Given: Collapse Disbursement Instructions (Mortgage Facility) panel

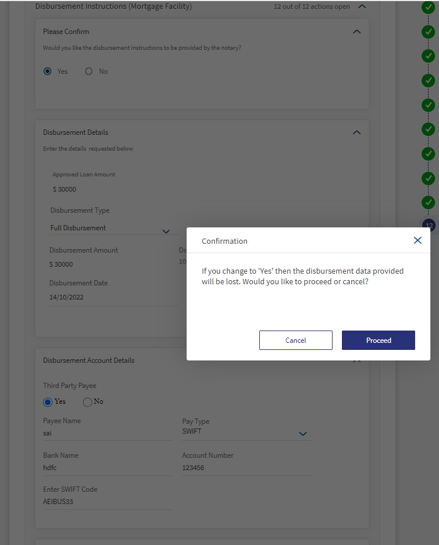Looking at the screenshot, I should [362, 6].
